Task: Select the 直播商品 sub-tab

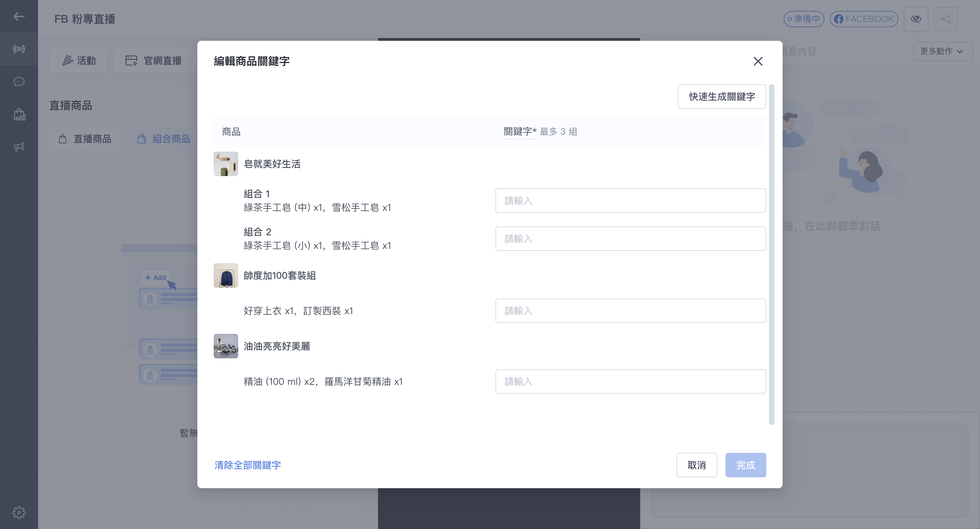Action: [x=84, y=139]
